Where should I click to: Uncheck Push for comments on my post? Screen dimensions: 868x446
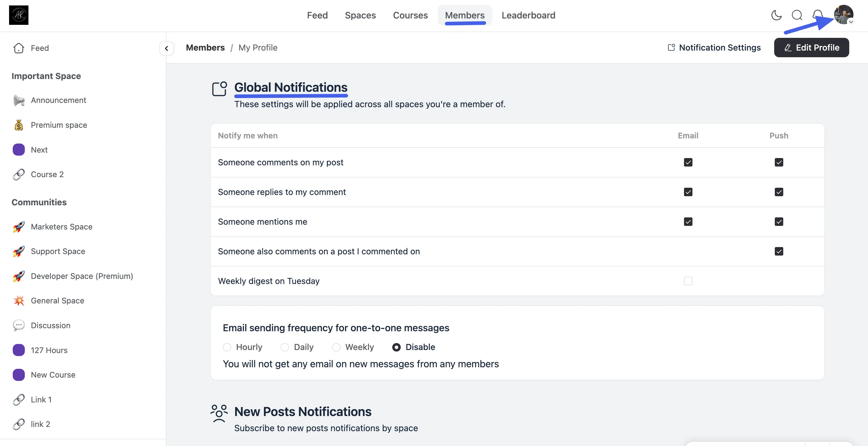(779, 162)
